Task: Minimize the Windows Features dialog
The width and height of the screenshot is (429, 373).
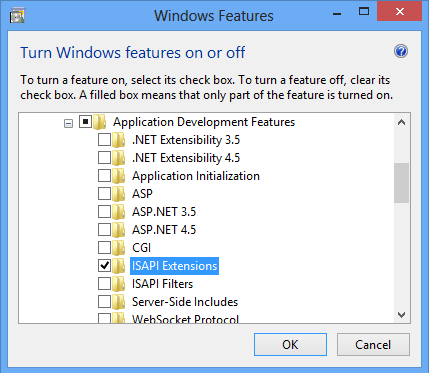Action: (337, 13)
